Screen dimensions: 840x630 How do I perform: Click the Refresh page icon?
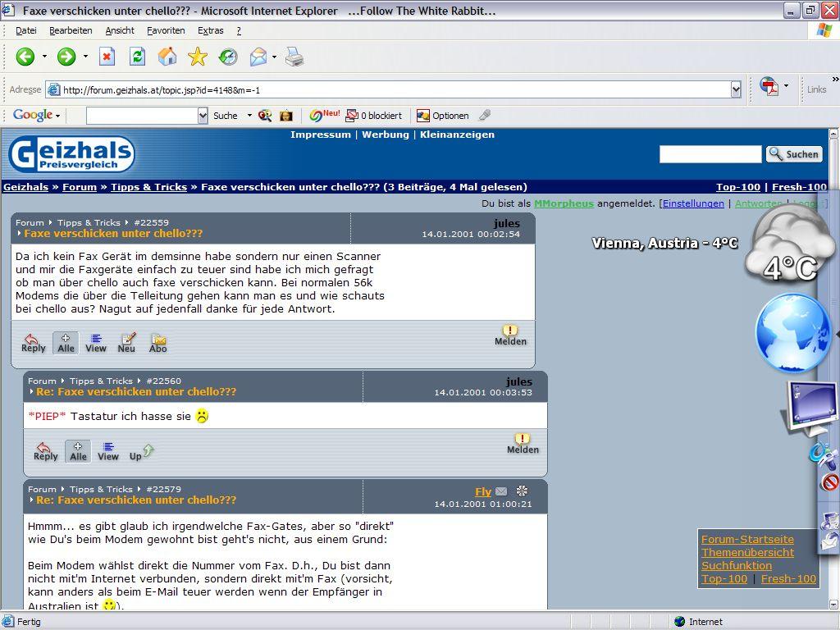(137, 57)
